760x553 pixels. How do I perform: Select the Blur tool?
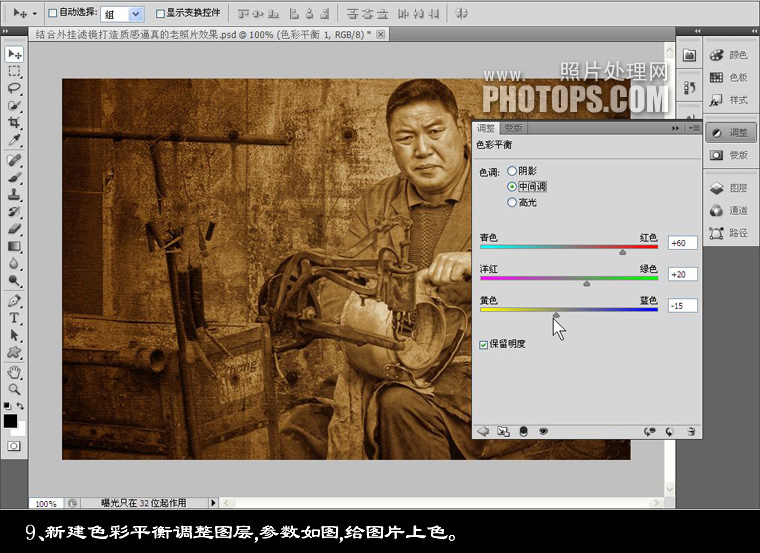[x=15, y=264]
